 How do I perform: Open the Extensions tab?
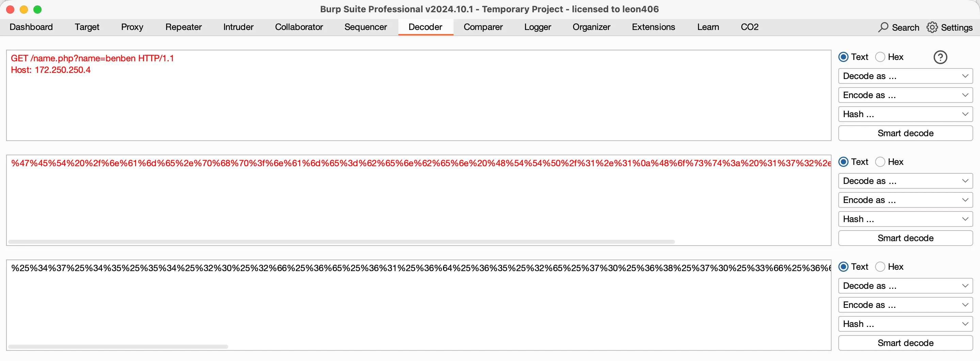click(653, 27)
